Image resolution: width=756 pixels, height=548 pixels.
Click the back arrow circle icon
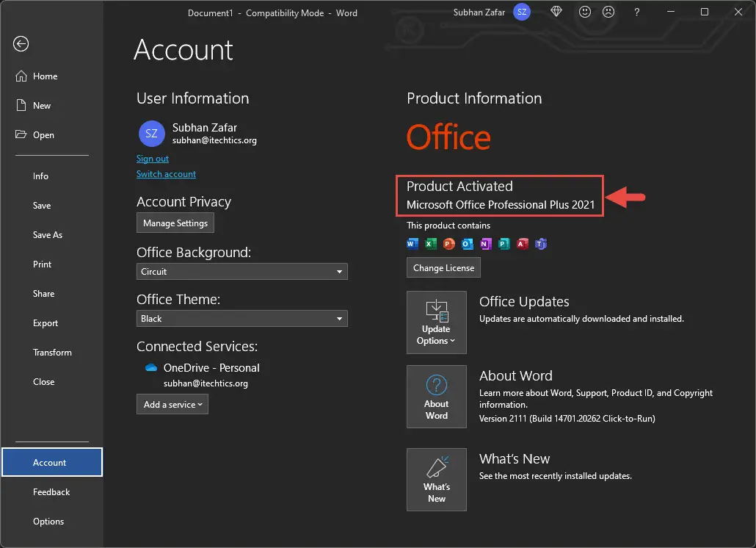click(21, 44)
